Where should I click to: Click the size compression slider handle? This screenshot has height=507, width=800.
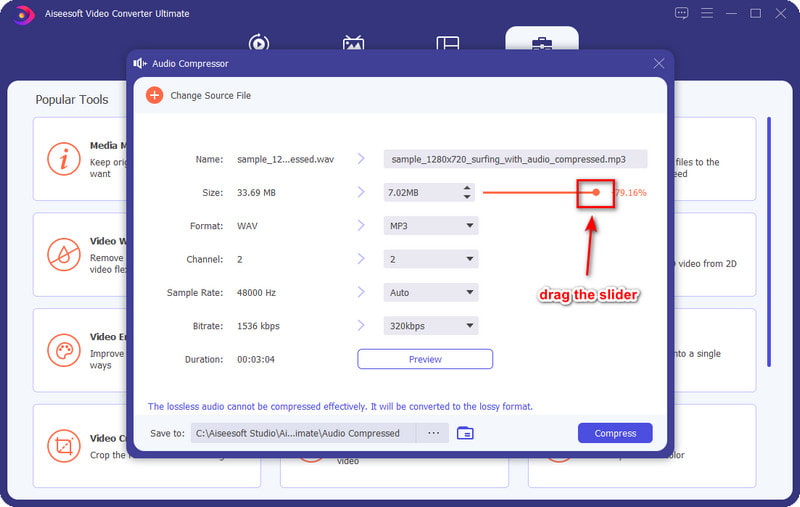click(596, 192)
